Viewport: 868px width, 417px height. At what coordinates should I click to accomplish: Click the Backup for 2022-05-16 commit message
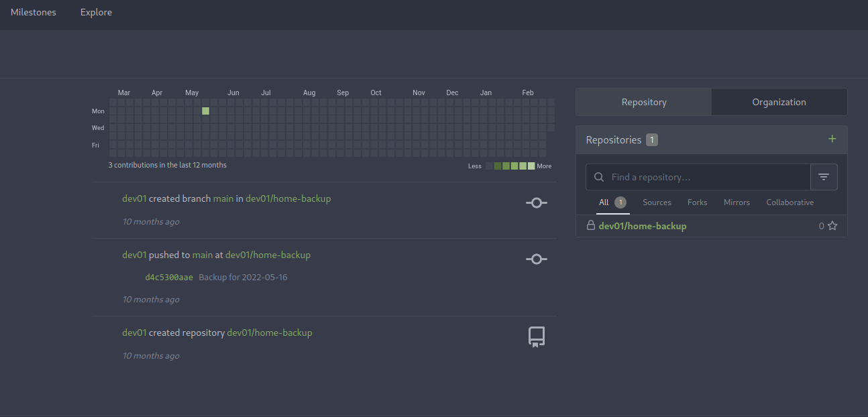click(x=243, y=277)
